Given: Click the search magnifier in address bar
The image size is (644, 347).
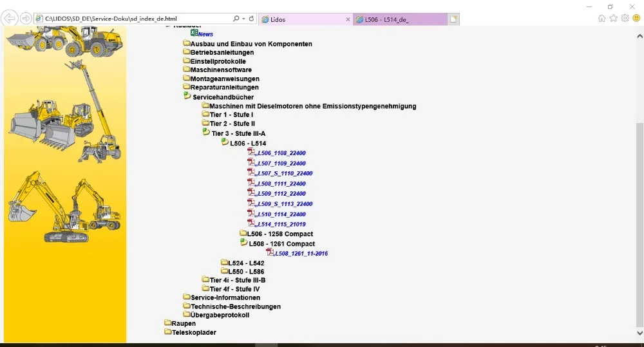Looking at the screenshot, I should [x=236, y=19].
